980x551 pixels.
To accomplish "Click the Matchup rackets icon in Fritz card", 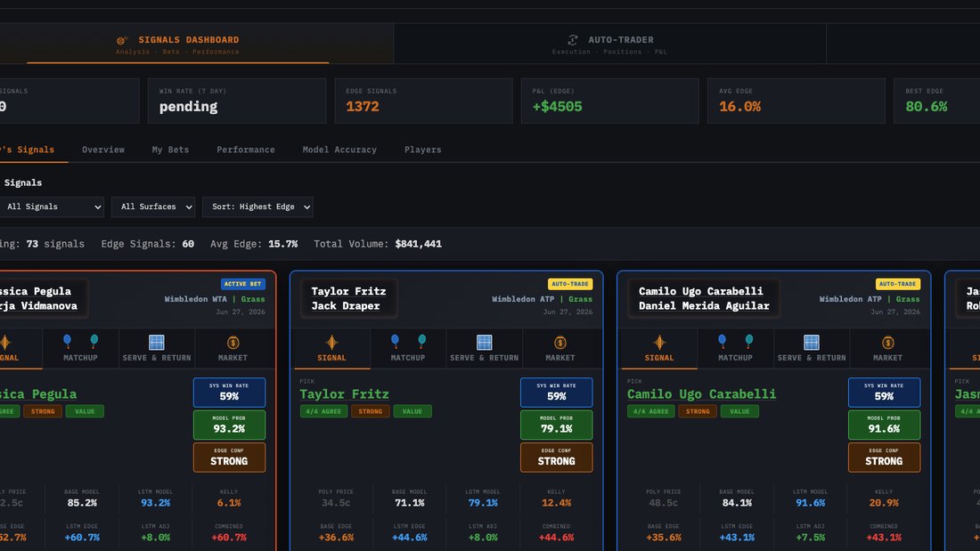I will [408, 341].
